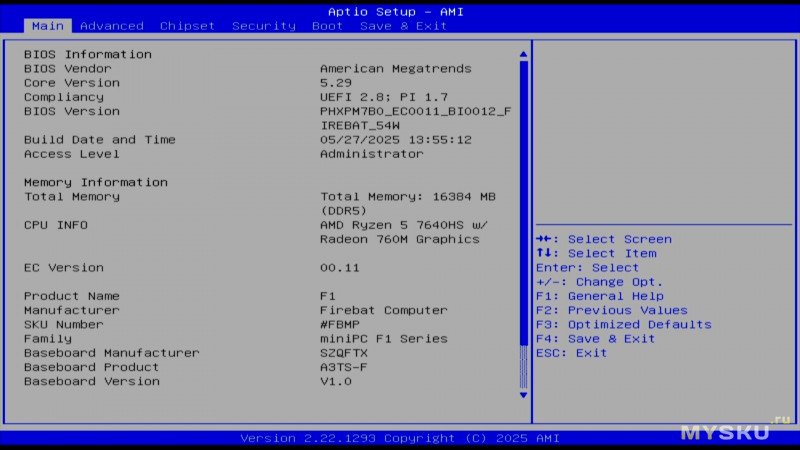
Task: Click the PHXPM7B0_EC0011_BI0012_F version string
Action: pyautogui.click(x=415, y=111)
